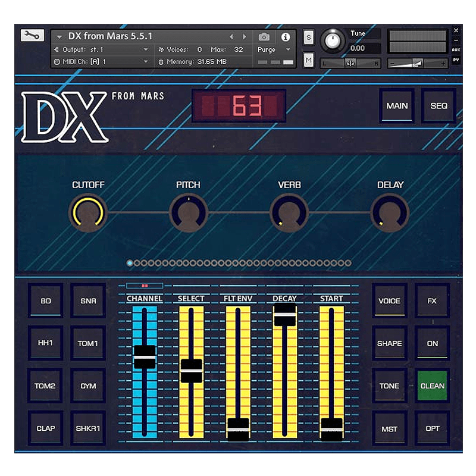The width and height of the screenshot is (476, 476).
Task: Toggle the green CLEAN button
Action: click(x=433, y=386)
